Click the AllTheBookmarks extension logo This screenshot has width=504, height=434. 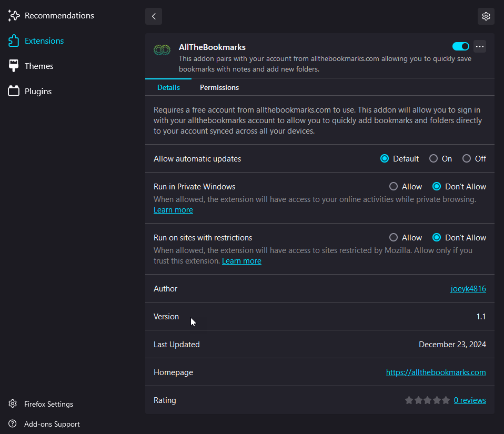pos(162,50)
